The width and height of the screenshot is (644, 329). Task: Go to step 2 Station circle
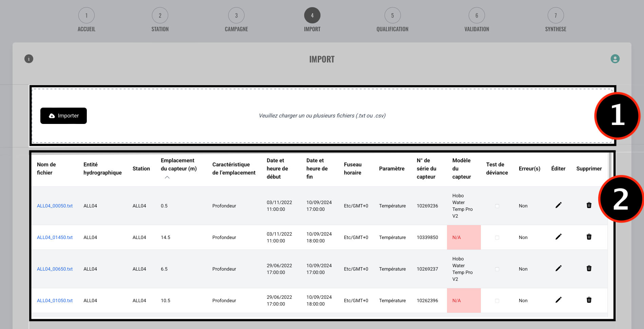click(x=160, y=15)
